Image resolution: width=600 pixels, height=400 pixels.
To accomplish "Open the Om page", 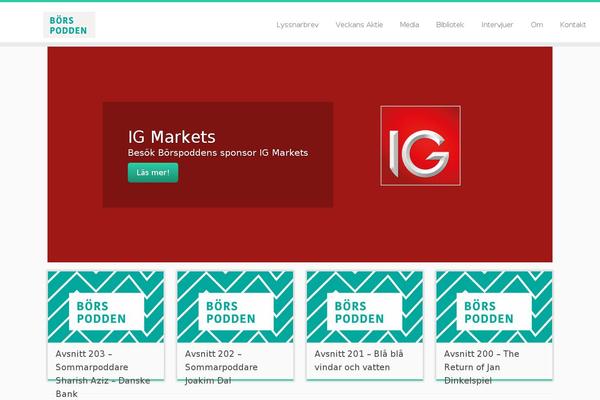I will (x=536, y=25).
